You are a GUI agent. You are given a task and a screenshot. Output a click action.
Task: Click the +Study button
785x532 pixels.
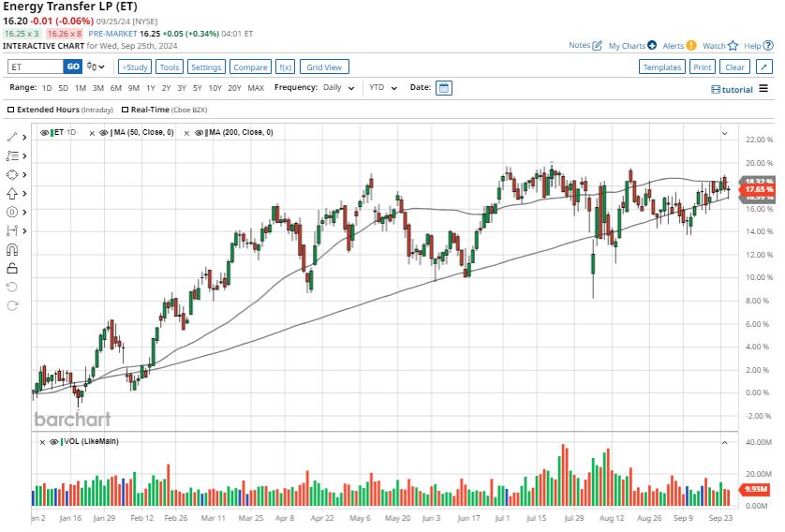click(135, 67)
